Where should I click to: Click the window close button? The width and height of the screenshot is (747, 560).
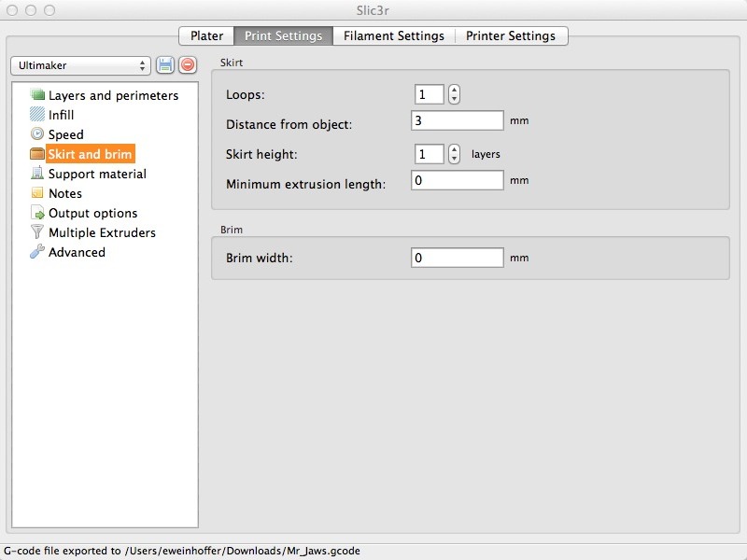coord(12,10)
